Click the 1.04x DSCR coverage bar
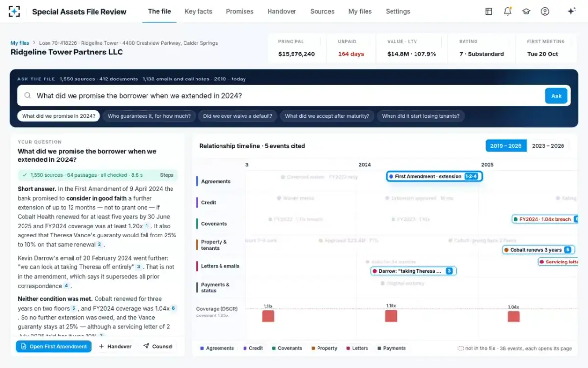This screenshot has height=368, width=588. pyautogui.click(x=513, y=316)
